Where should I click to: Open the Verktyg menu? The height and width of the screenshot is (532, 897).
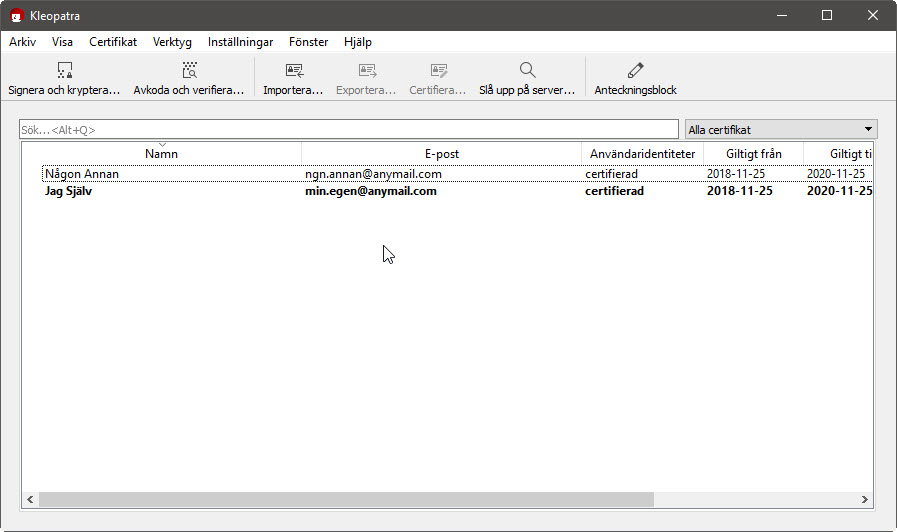pos(172,42)
